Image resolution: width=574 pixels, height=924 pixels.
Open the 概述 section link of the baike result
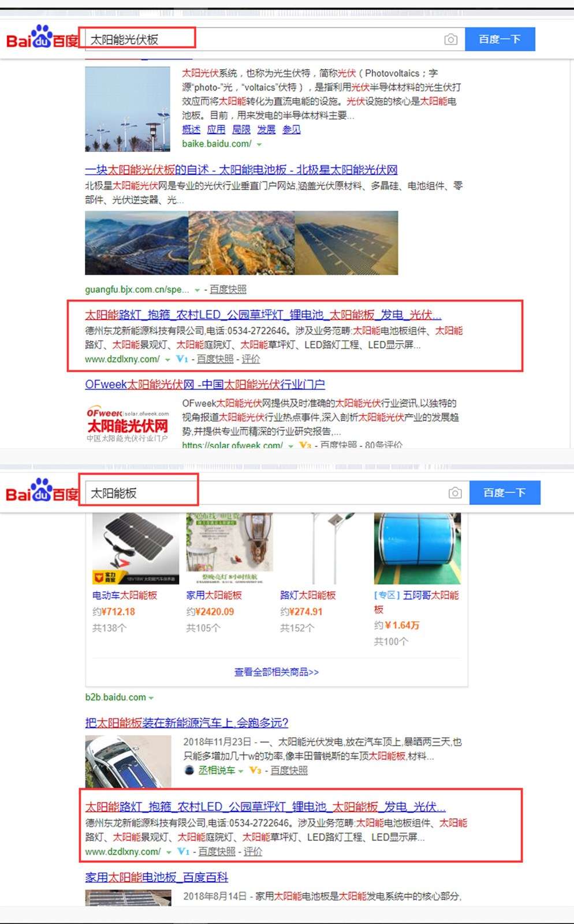[x=191, y=129]
